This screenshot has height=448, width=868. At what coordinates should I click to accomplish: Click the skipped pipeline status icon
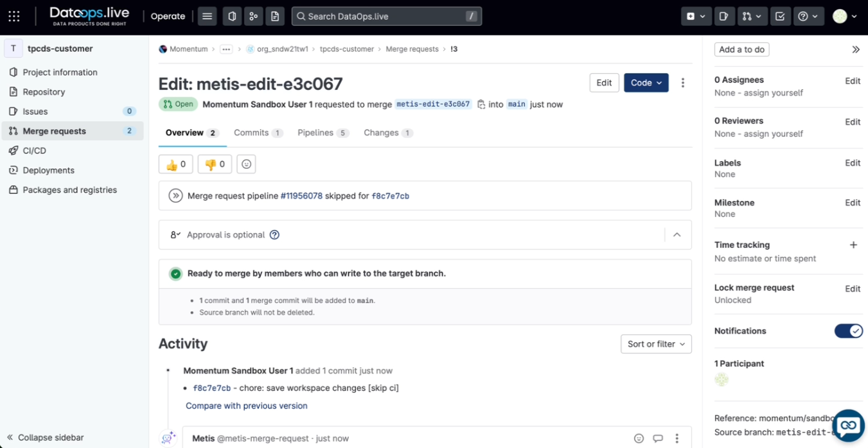coord(175,196)
